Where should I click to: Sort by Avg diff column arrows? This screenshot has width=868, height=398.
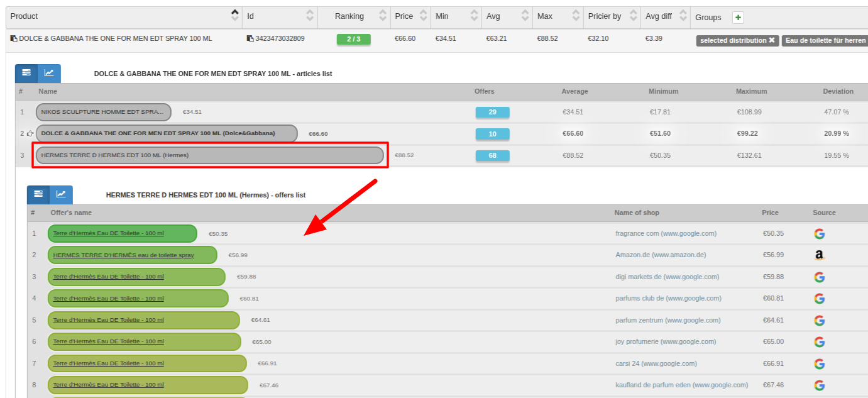pos(683,16)
